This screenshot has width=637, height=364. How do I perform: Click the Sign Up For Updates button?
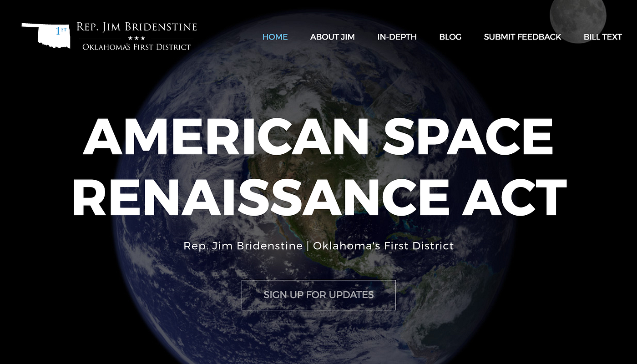[318, 295]
